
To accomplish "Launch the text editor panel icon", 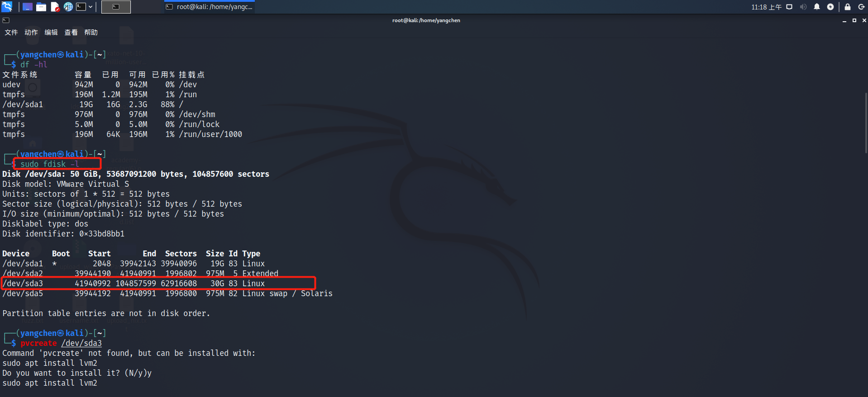I will point(55,7).
